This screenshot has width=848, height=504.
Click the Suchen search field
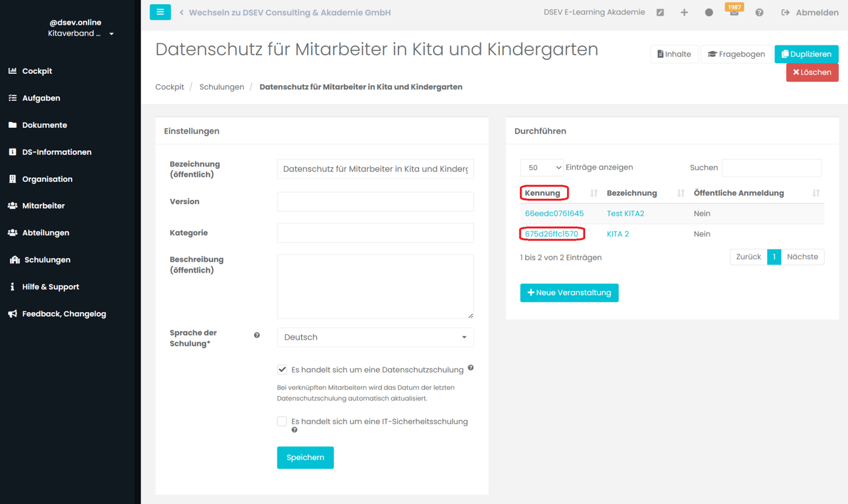[771, 168]
